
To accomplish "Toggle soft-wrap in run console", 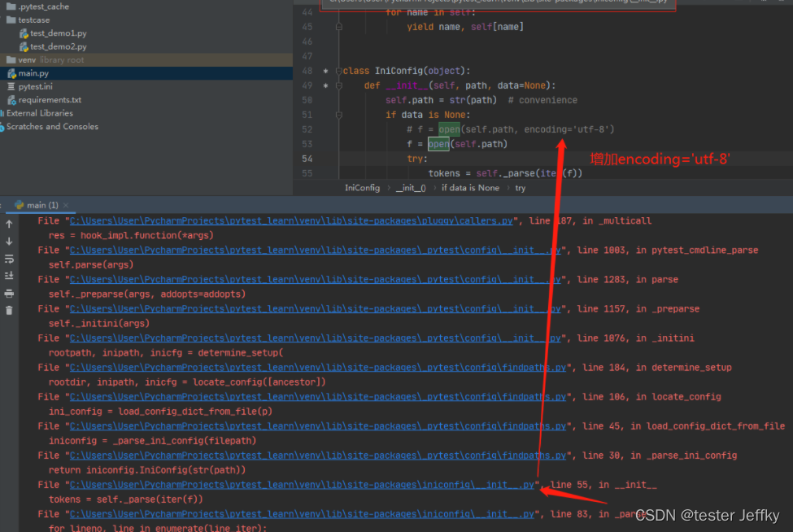I will 9,259.
